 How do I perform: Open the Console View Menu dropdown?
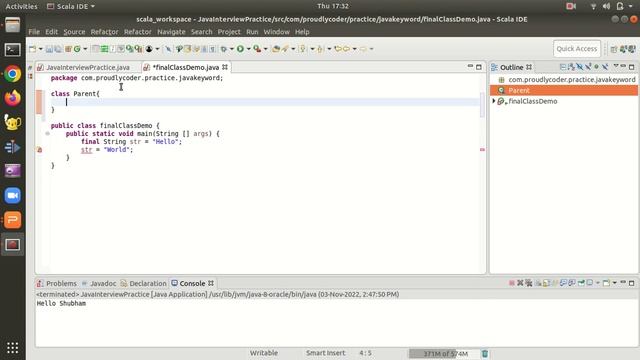pos(615,283)
